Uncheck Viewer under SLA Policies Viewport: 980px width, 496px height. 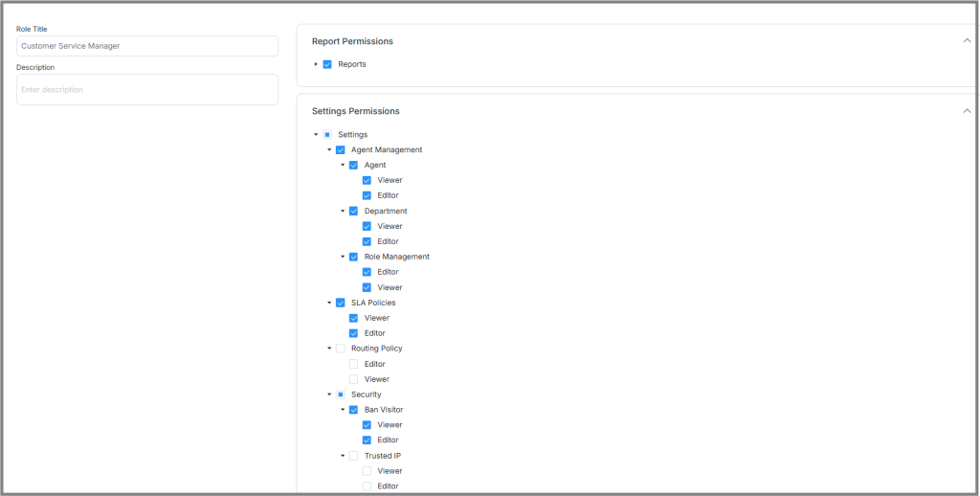pyautogui.click(x=354, y=318)
